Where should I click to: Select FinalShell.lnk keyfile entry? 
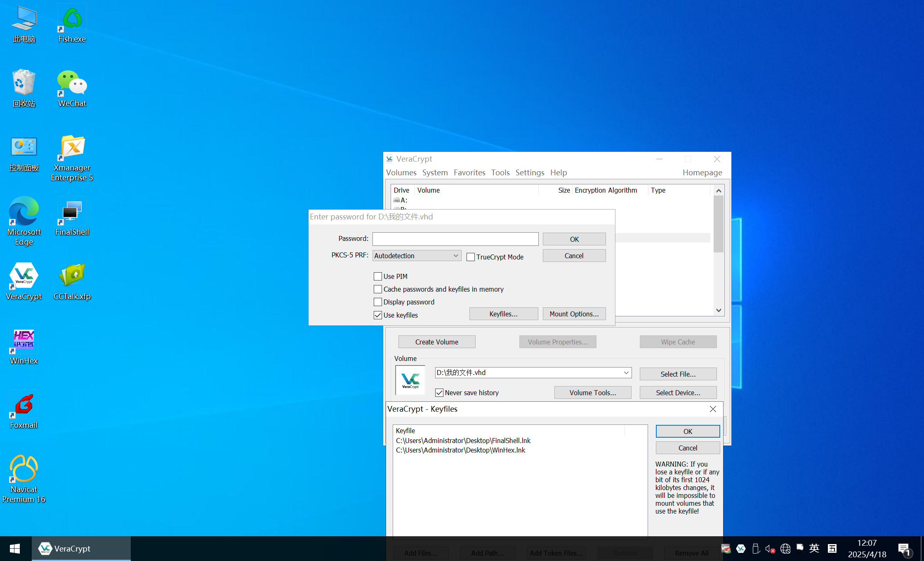point(463,441)
